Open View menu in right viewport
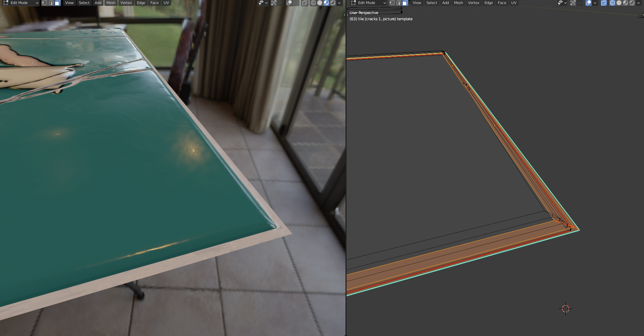Image resolution: width=644 pixels, height=336 pixels. click(x=417, y=3)
